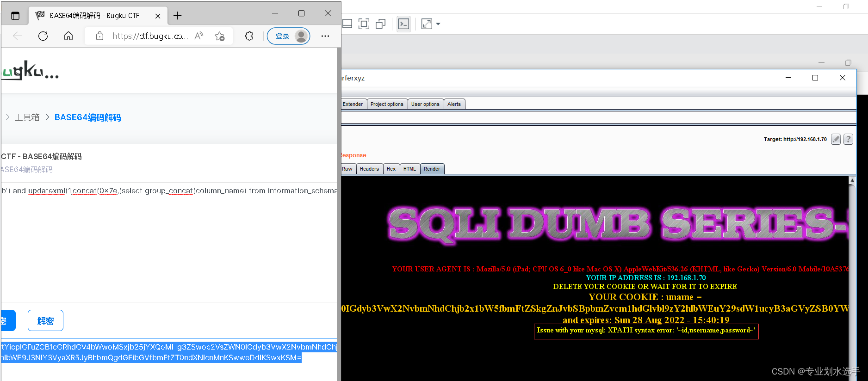Click the Response section heading
This screenshot has height=381, width=868.
pos(354,155)
